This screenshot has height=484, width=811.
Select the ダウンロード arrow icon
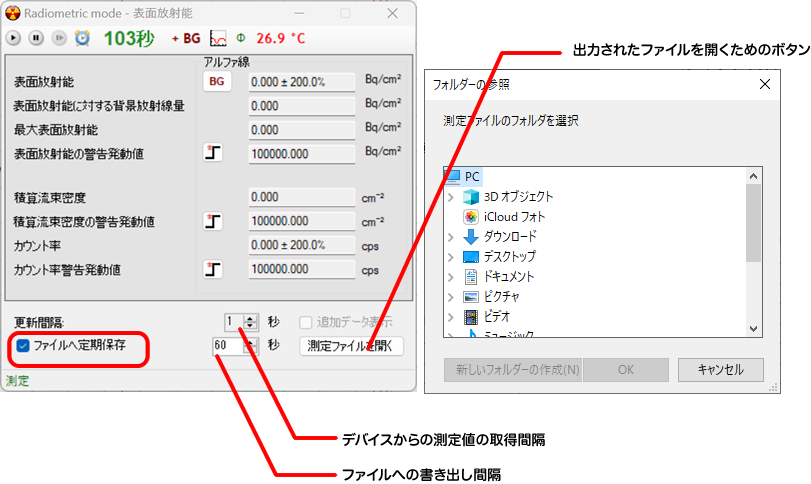(471, 237)
